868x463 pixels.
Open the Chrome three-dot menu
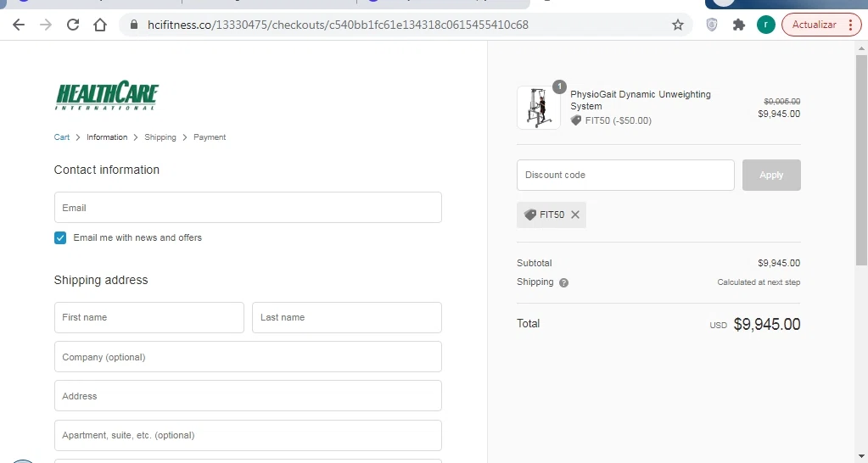pos(851,25)
